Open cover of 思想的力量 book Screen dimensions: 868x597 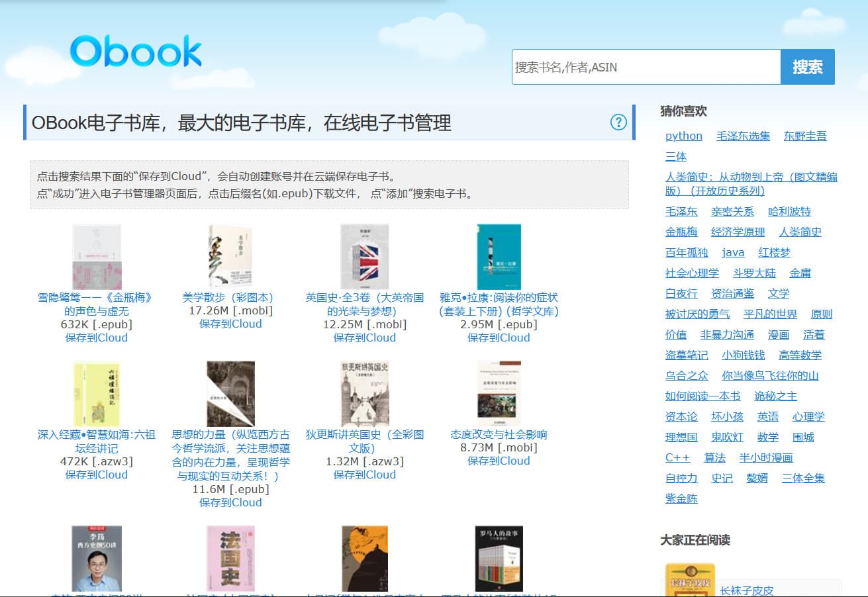(x=230, y=394)
